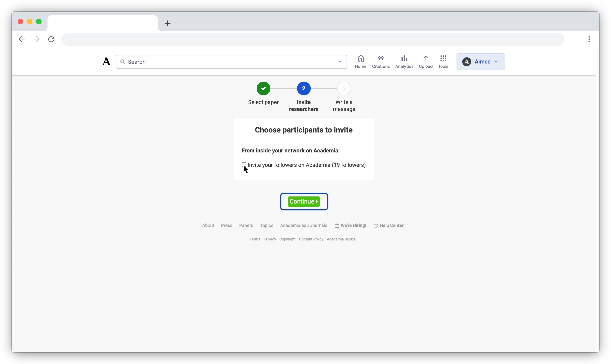Open the Press footer link
Viewport: 611px width, 364px height.
226,225
